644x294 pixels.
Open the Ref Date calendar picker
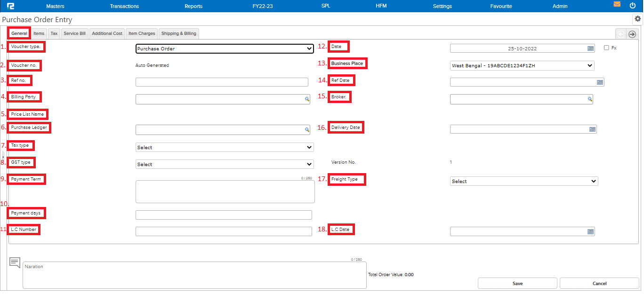(600, 82)
